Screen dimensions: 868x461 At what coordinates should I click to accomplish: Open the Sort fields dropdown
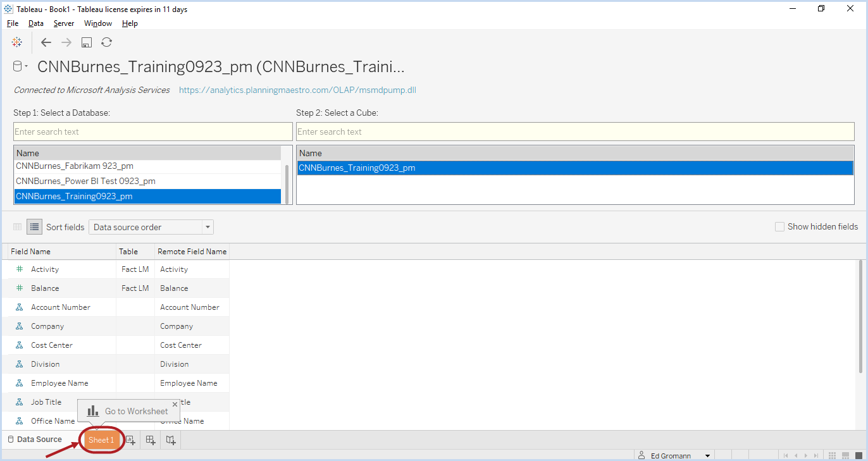151,227
